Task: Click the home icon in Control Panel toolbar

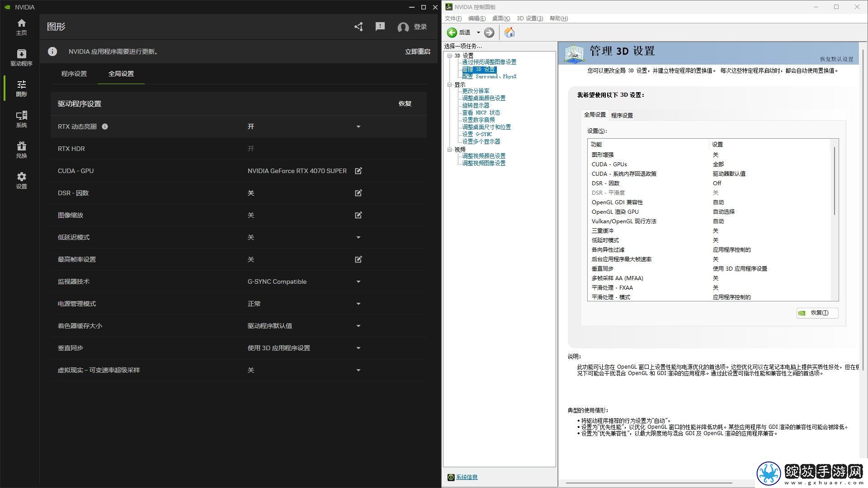Action: pyautogui.click(x=509, y=33)
